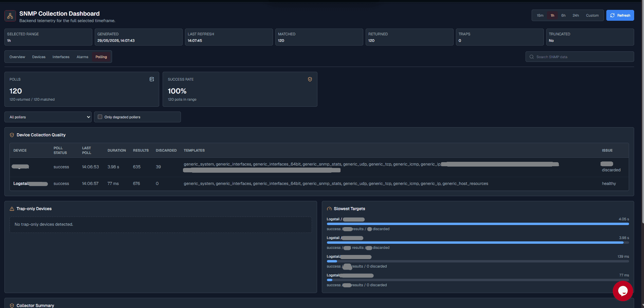Click the Collector Summary shield icon
644x308 pixels.
12,305
